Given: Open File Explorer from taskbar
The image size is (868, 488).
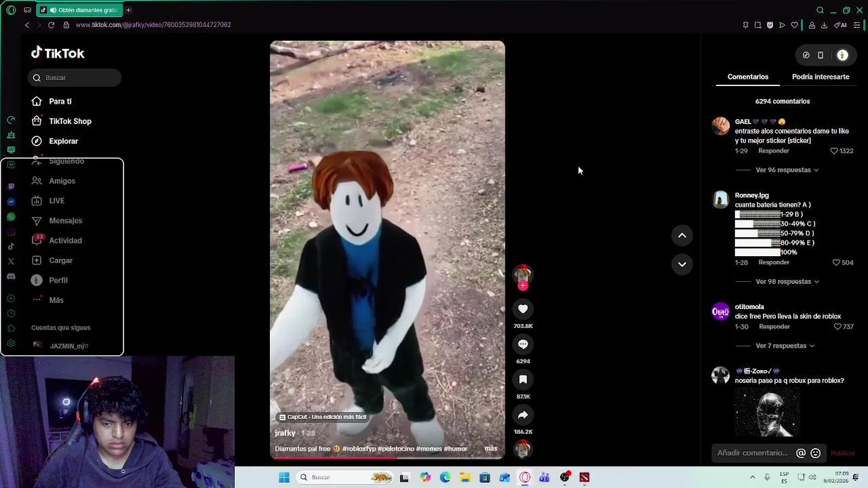Looking at the screenshot, I should coord(465,477).
